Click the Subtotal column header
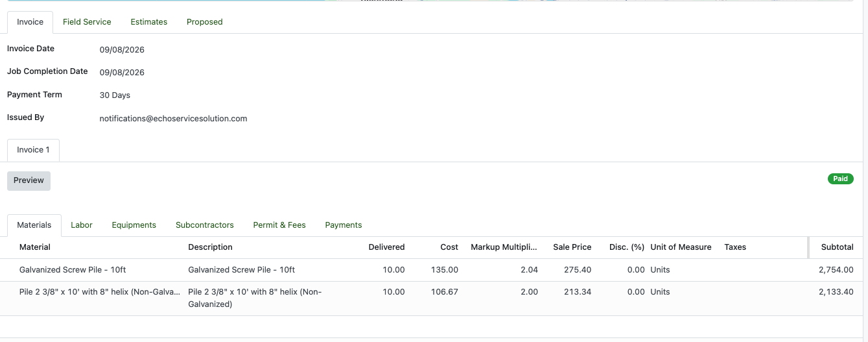The image size is (868, 342). point(838,247)
